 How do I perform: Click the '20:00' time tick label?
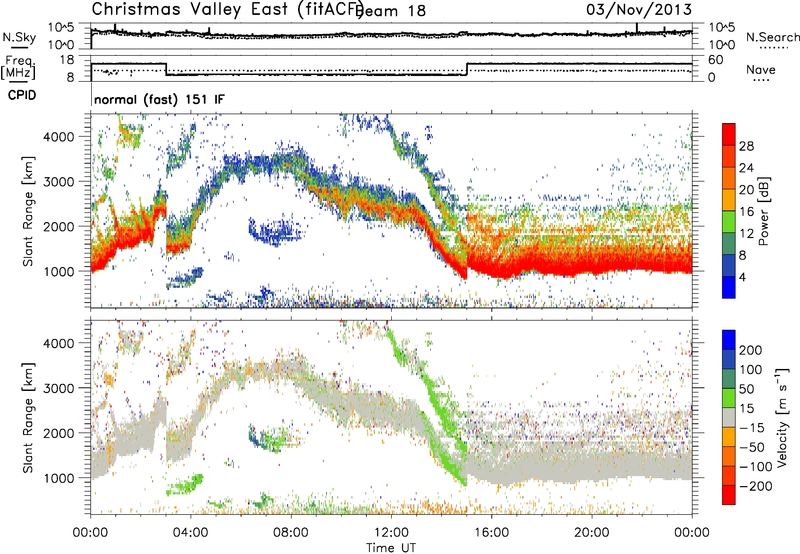592,532
